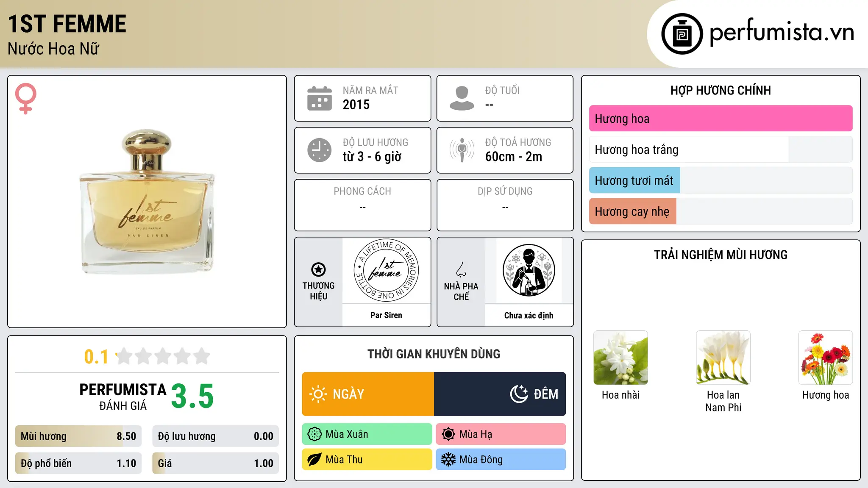The width and height of the screenshot is (868, 488).
Task: Click the pink female gender symbol
Action: (26, 99)
